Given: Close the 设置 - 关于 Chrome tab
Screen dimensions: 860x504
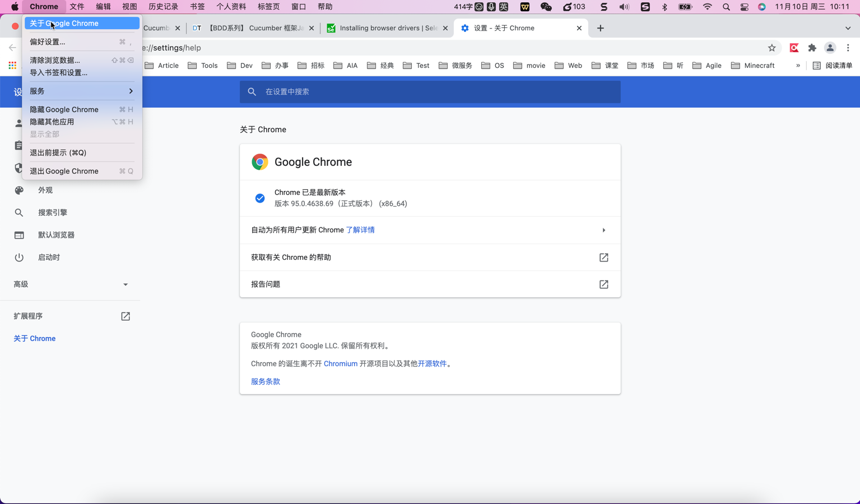Looking at the screenshot, I should click(x=579, y=28).
